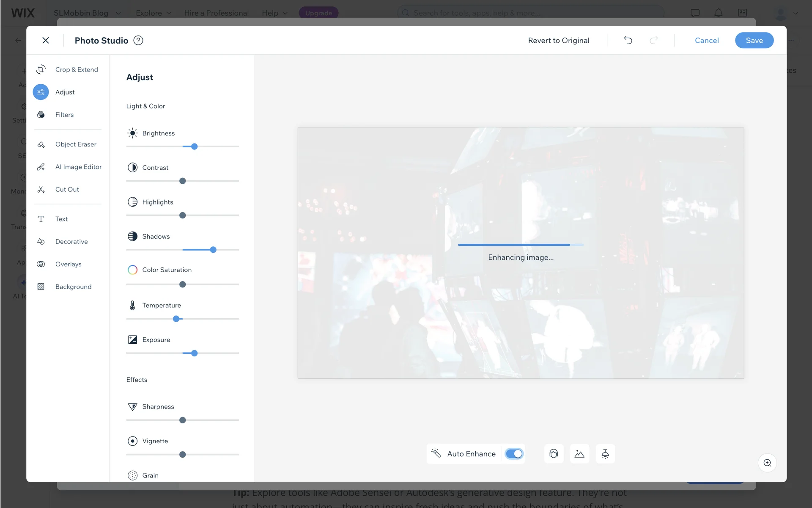Open the Explore dropdown menu
Image resolution: width=812 pixels, height=508 pixels.
tap(154, 13)
